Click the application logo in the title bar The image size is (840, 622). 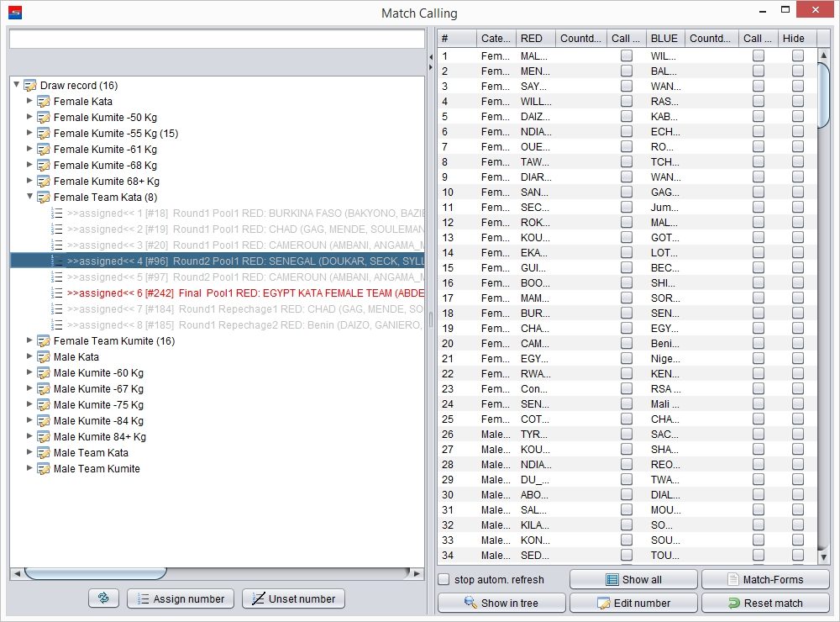click(15, 13)
